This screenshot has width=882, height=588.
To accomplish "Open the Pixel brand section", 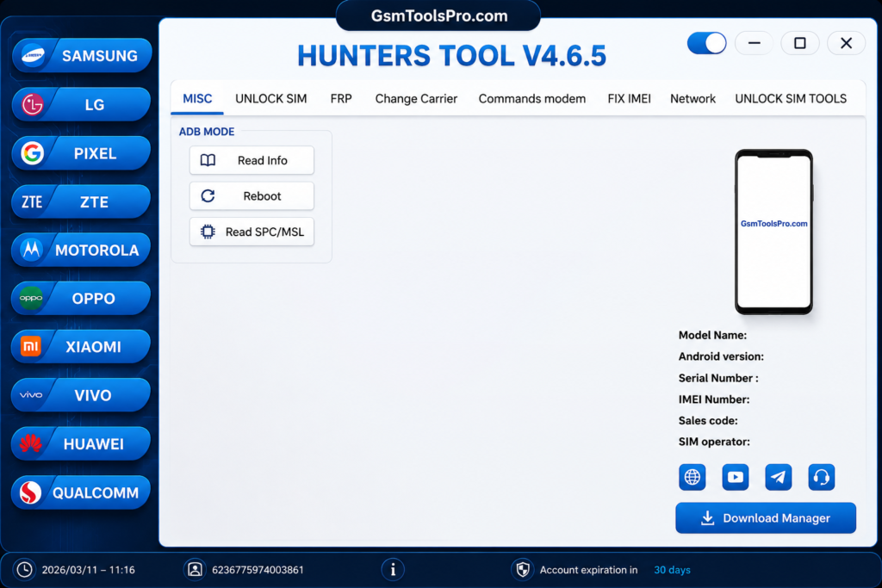I will pos(82,153).
